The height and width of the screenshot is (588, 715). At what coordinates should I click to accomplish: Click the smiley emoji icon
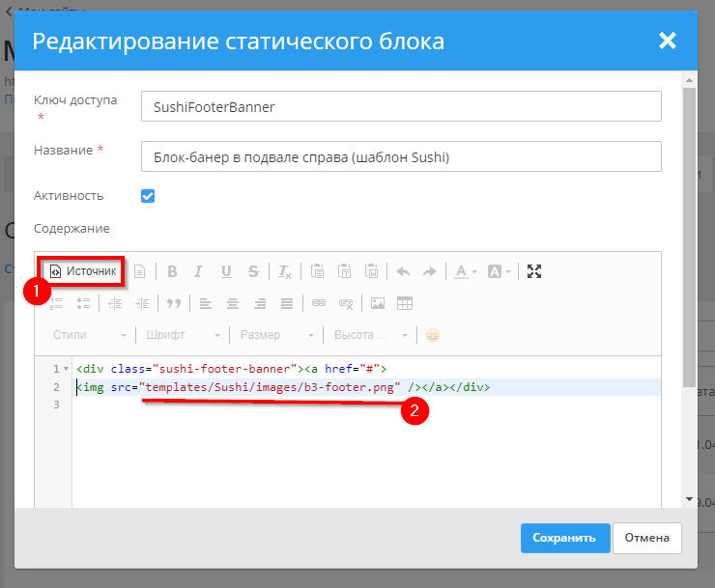coord(433,335)
